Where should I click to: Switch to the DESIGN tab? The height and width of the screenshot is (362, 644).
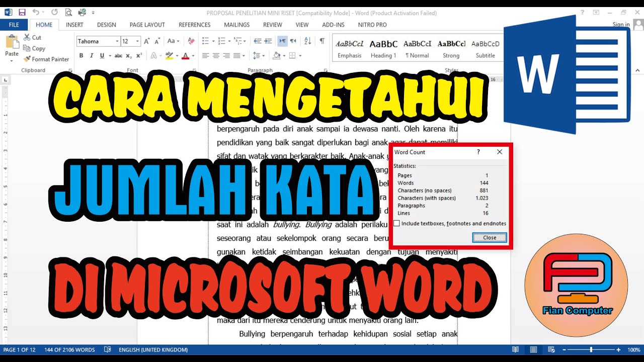[x=106, y=25]
